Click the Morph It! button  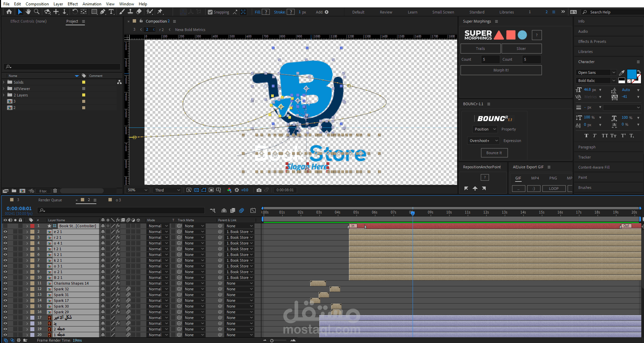(501, 70)
